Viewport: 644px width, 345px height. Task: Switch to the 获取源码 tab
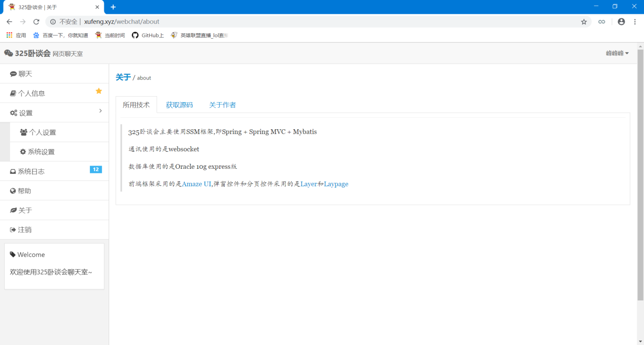coord(179,105)
